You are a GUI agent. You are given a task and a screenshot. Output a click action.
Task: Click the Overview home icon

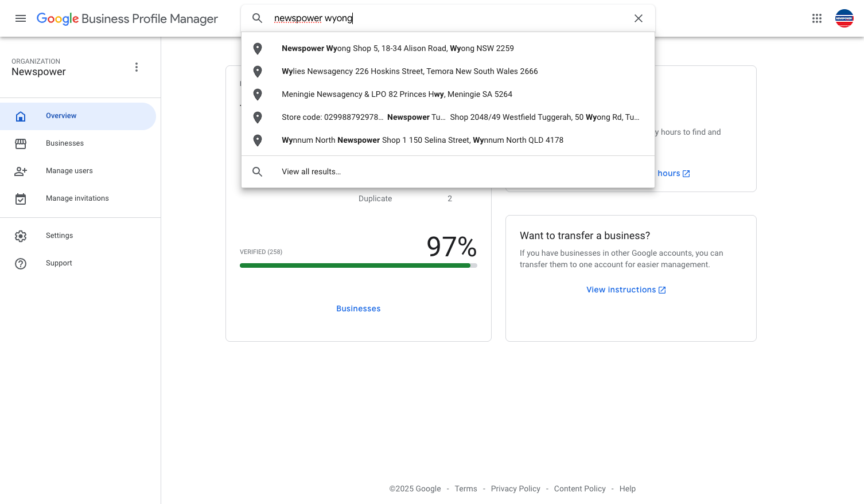coord(21,116)
